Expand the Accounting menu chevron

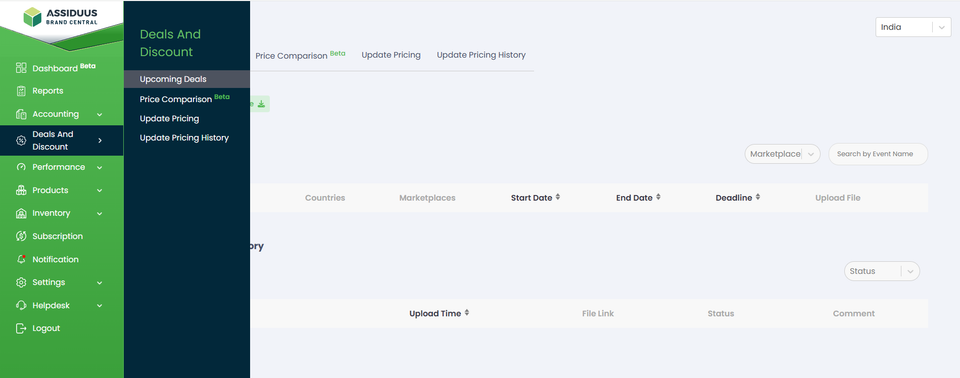(99, 115)
